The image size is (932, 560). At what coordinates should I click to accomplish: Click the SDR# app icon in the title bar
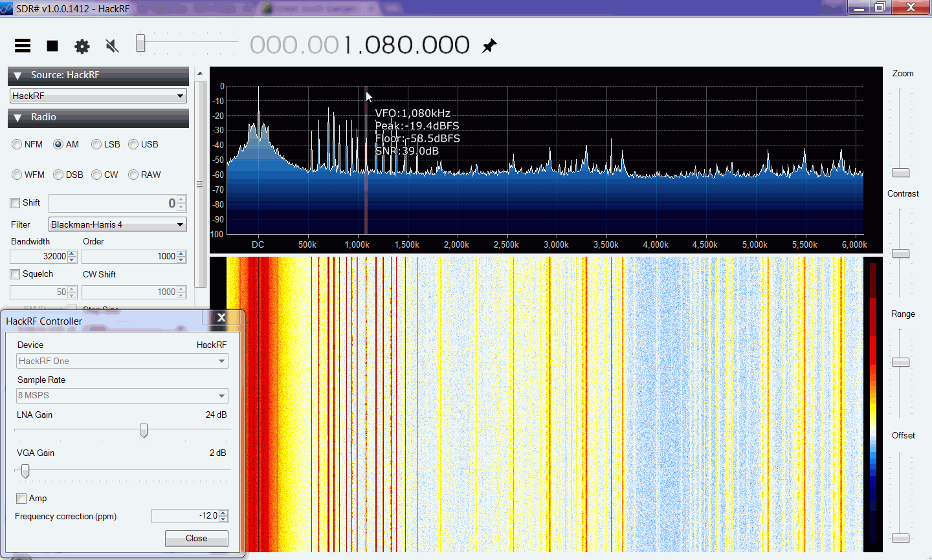point(6,8)
